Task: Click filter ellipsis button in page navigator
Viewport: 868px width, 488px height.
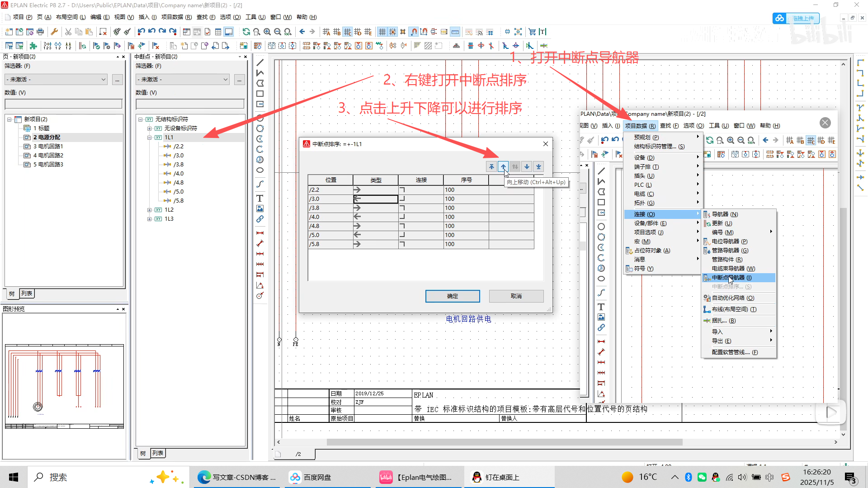Action: [x=118, y=80]
